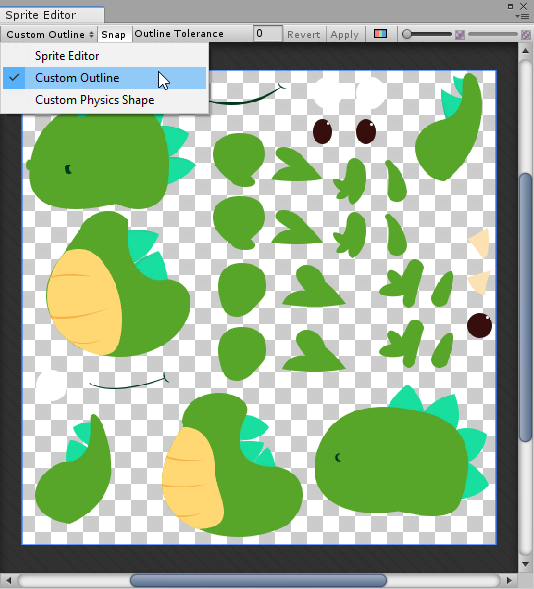Click the small mip level icon
Image resolution: width=534 pixels, height=589 pixels.
[x=460, y=35]
